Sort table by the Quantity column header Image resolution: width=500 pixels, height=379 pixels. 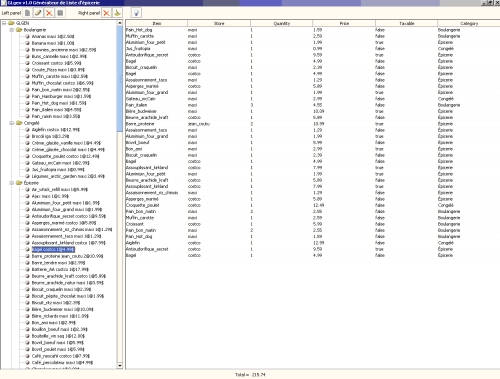coord(282,23)
